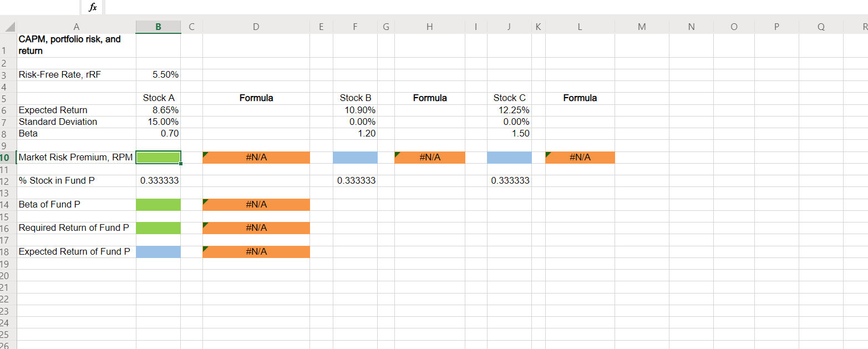Select the 0.333333 value under Stock A

pyautogui.click(x=158, y=180)
